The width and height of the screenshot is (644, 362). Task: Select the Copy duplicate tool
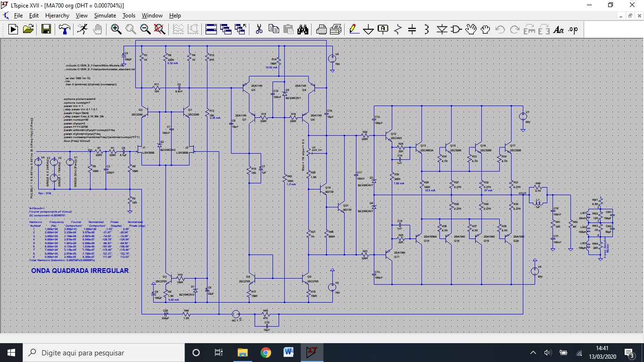pos(273,29)
